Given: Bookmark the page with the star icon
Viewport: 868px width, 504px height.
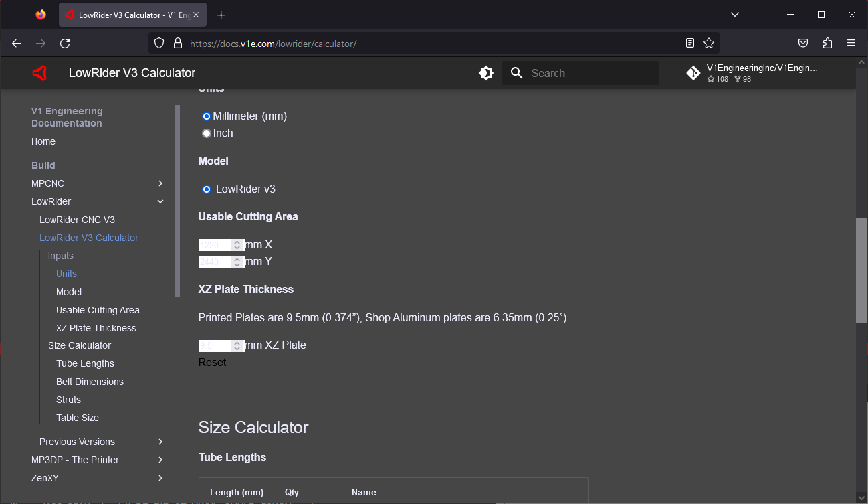Looking at the screenshot, I should click(x=709, y=42).
